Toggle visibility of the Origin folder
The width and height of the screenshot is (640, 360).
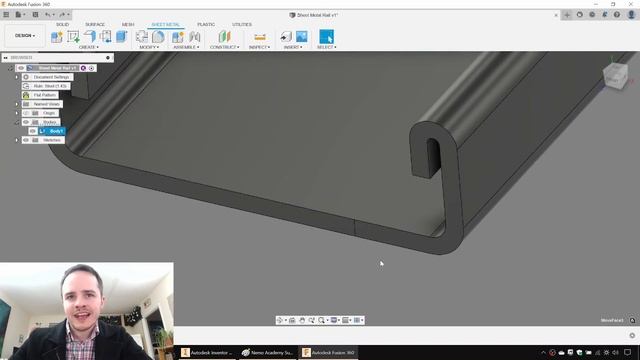(26, 113)
